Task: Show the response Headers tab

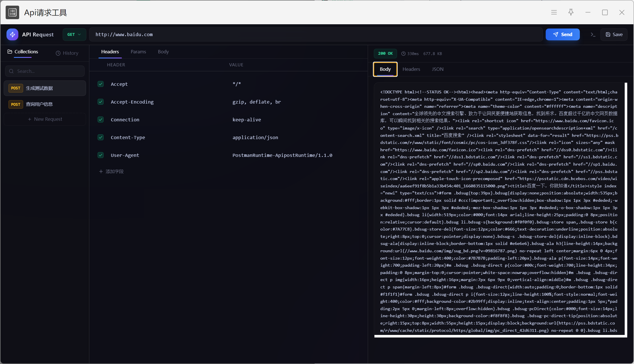Action: tap(411, 69)
